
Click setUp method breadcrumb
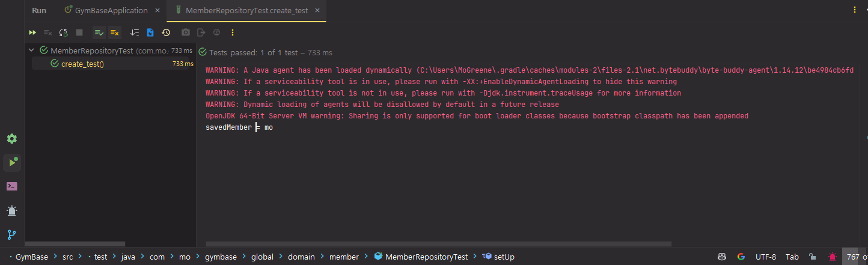(498, 257)
